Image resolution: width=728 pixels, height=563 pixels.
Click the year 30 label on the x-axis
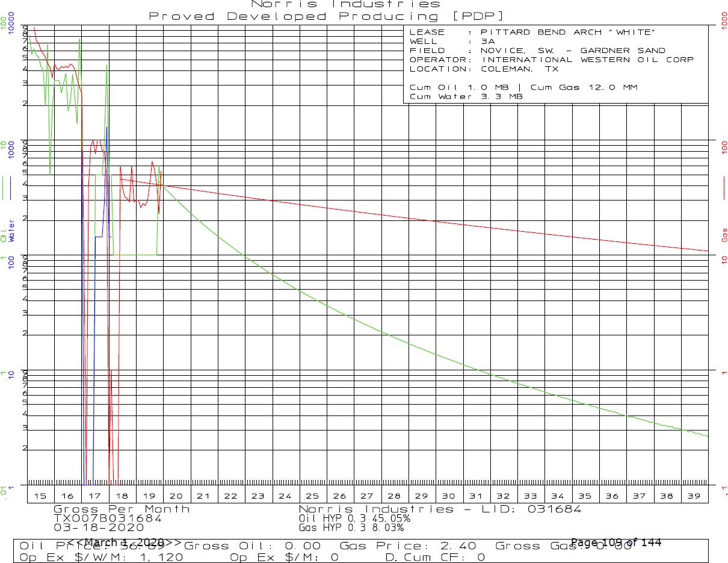point(448,496)
